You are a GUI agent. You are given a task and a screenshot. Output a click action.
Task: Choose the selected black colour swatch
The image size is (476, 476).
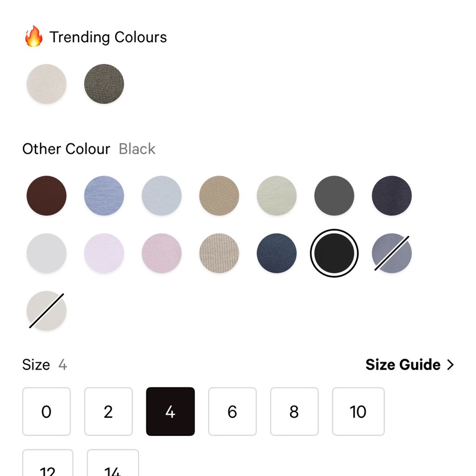coord(334,253)
